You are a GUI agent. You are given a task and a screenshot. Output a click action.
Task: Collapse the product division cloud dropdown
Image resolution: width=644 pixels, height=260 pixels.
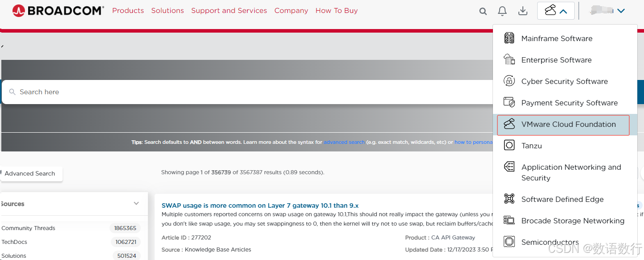(556, 11)
